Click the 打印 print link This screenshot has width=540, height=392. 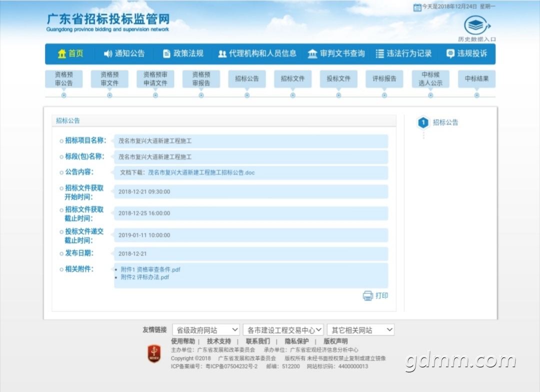coord(381,295)
